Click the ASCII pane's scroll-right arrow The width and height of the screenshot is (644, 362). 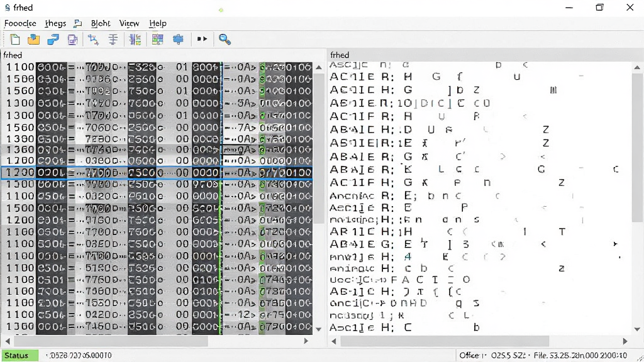625,341
